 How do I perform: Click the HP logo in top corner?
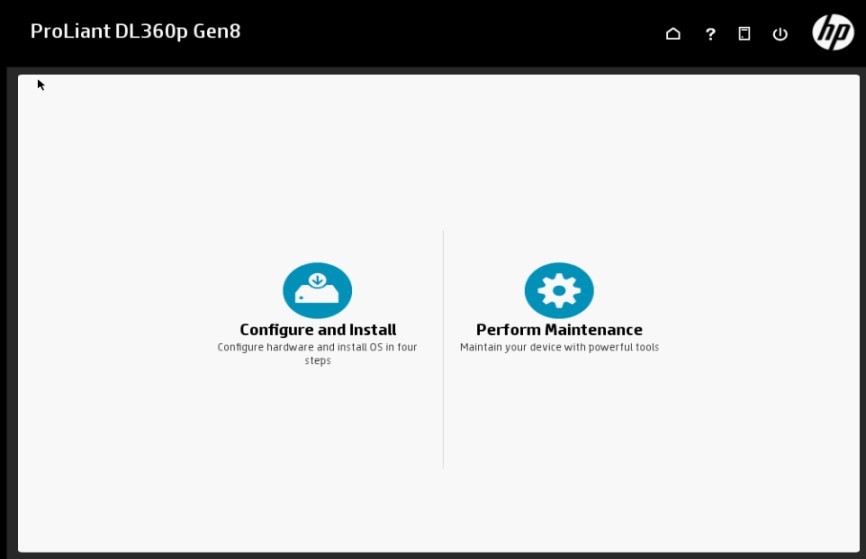coord(832,32)
